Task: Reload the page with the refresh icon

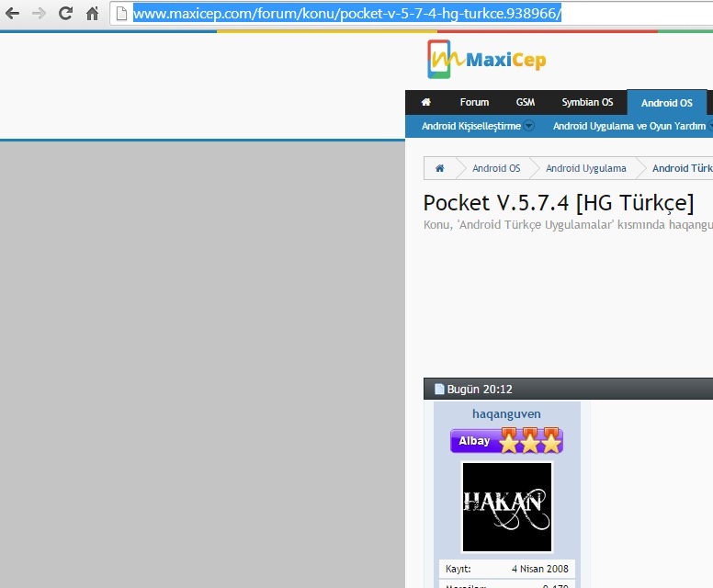Action: click(x=65, y=14)
